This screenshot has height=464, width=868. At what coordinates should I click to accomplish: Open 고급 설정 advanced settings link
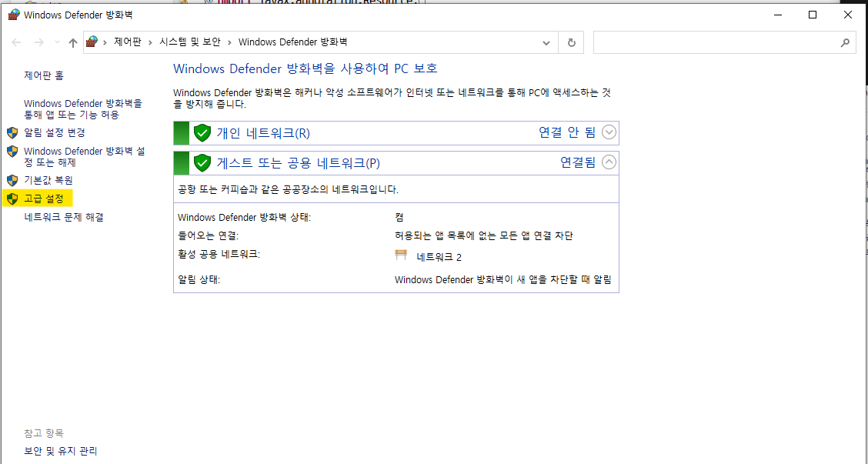point(44,199)
